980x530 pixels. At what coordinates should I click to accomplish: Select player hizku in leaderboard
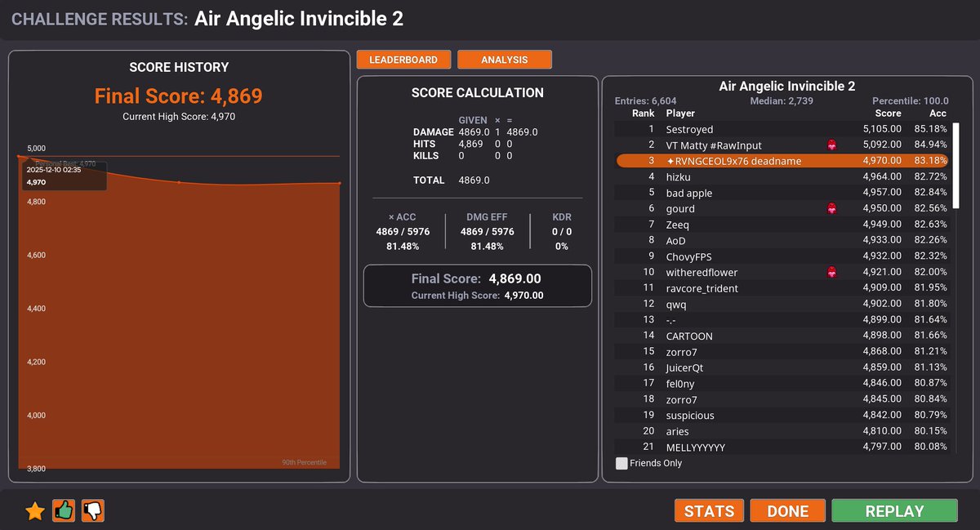[x=783, y=176]
